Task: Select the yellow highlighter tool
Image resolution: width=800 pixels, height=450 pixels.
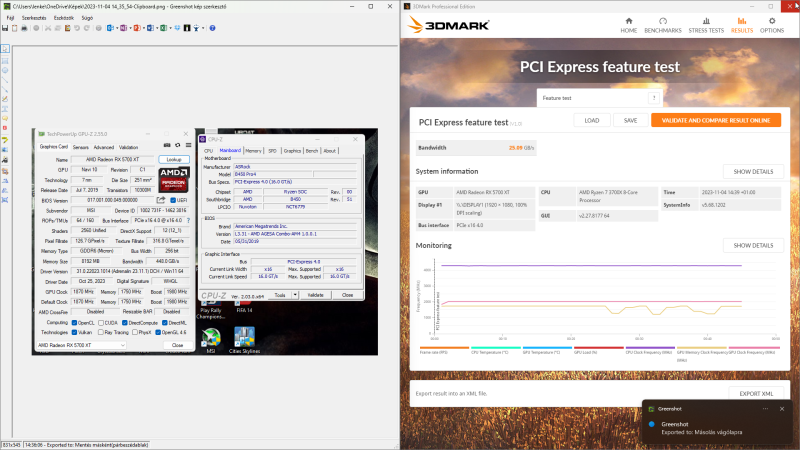Action: tap(5, 140)
